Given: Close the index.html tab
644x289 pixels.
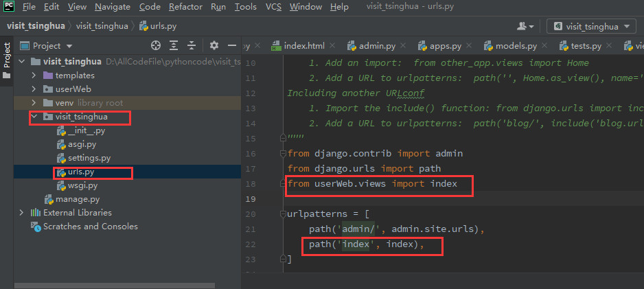Looking at the screenshot, I should point(332,46).
